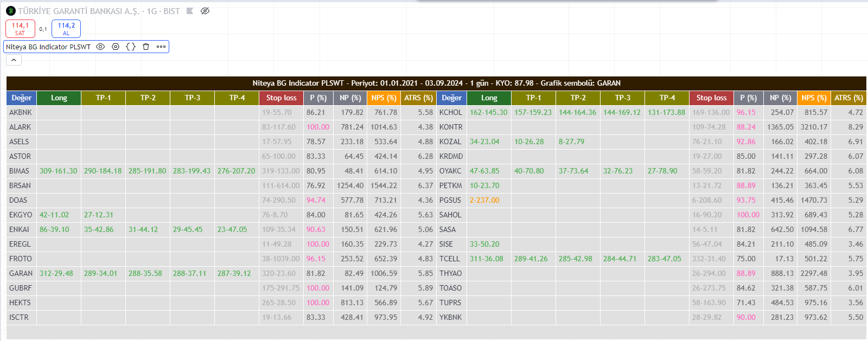Viewport: 868px width, 341px height.
Task: Click the 0,1 spread value
Action: [x=43, y=29]
